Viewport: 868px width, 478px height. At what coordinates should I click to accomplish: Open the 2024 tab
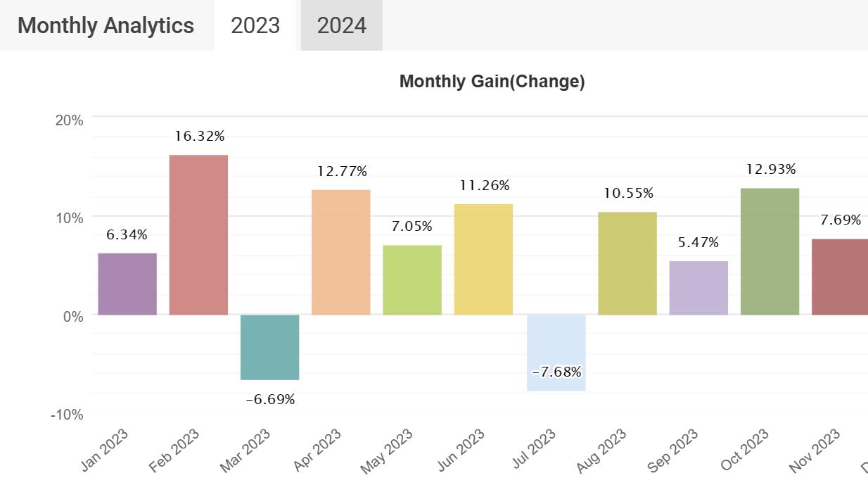(341, 25)
